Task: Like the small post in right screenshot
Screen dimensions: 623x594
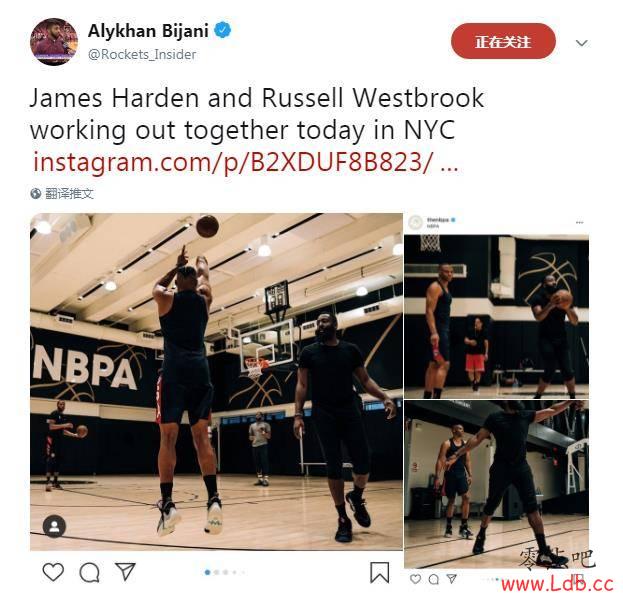Action: click(415, 579)
